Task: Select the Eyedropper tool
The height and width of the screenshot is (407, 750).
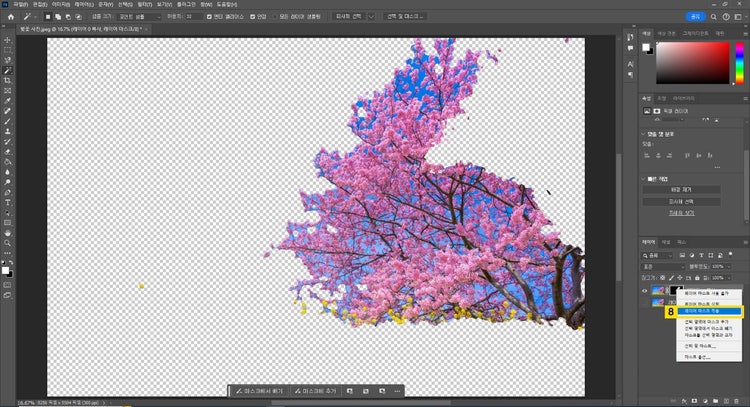Action: click(8, 100)
